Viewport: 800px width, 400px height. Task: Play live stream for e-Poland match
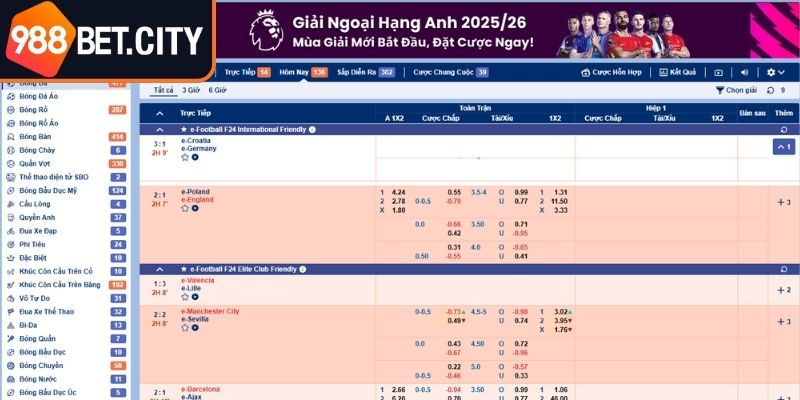[x=195, y=208]
